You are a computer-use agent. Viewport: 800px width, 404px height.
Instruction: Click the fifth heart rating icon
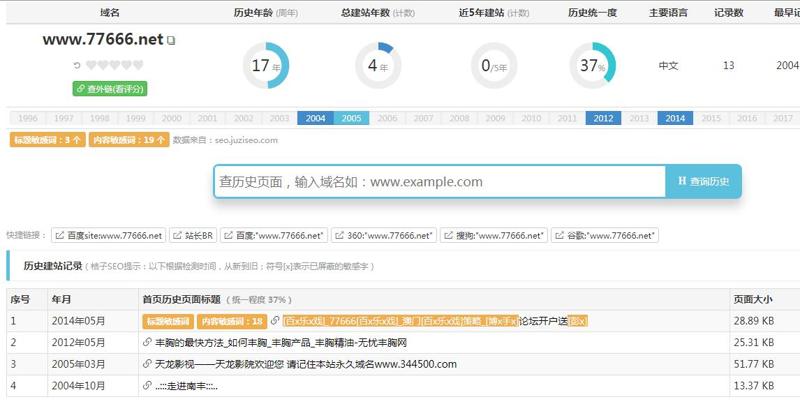tap(138, 65)
